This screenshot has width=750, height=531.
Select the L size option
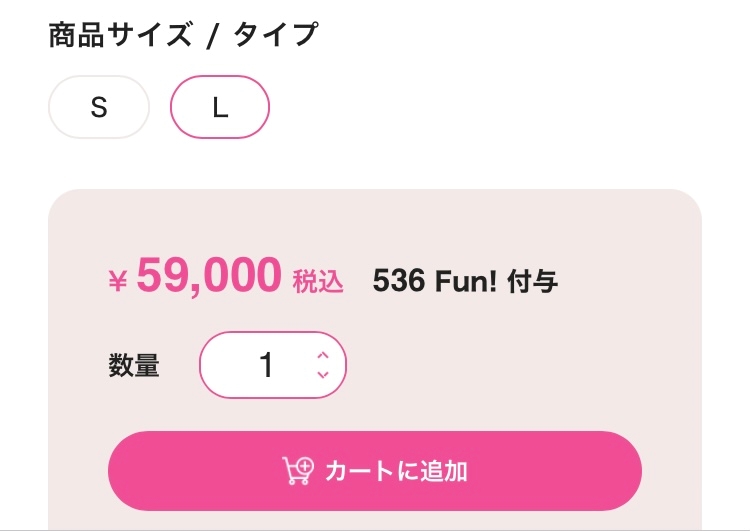[x=220, y=107]
